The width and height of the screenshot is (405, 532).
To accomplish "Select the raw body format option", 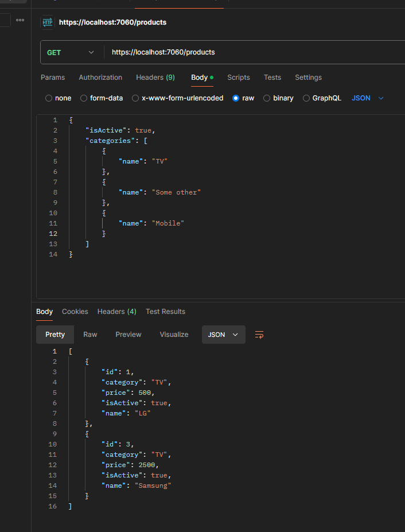I will point(244,98).
